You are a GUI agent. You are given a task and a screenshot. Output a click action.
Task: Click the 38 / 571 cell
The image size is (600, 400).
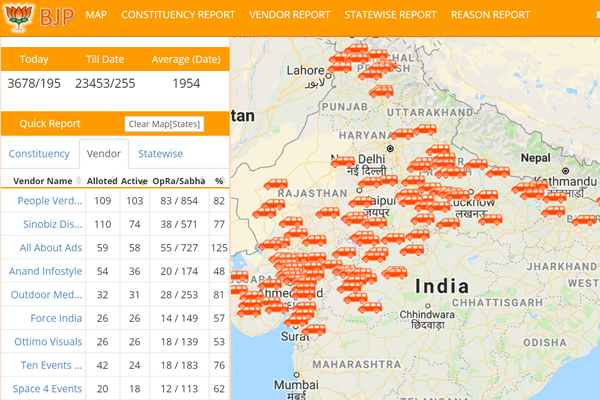[179, 224]
